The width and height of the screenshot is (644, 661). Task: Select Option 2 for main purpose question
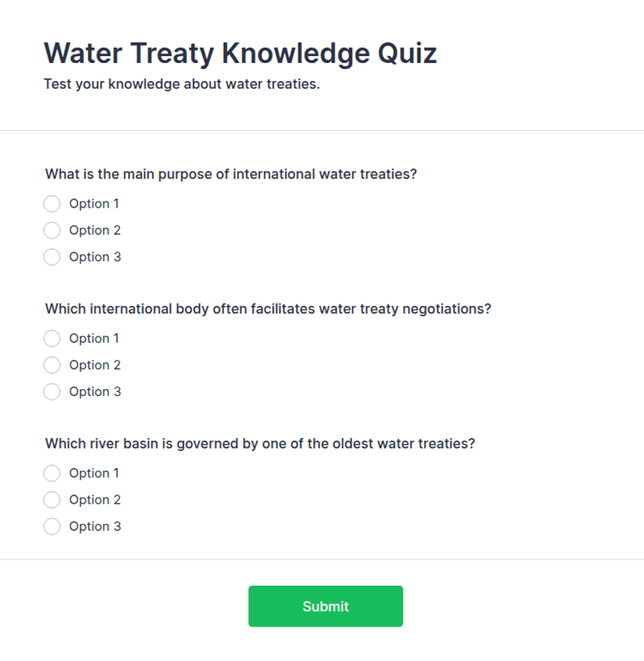pyautogui.click(x=52, y=230)
